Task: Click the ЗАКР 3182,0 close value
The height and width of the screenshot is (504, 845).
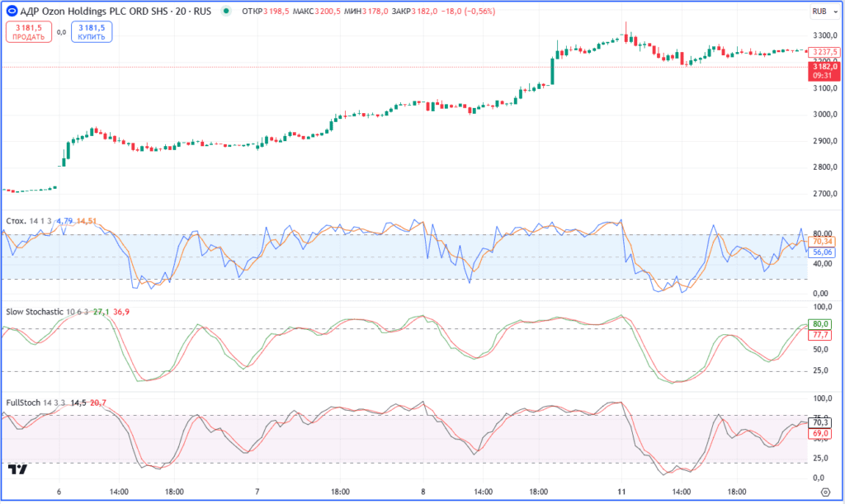Action: pyautogui.click(x=413, y=11)
